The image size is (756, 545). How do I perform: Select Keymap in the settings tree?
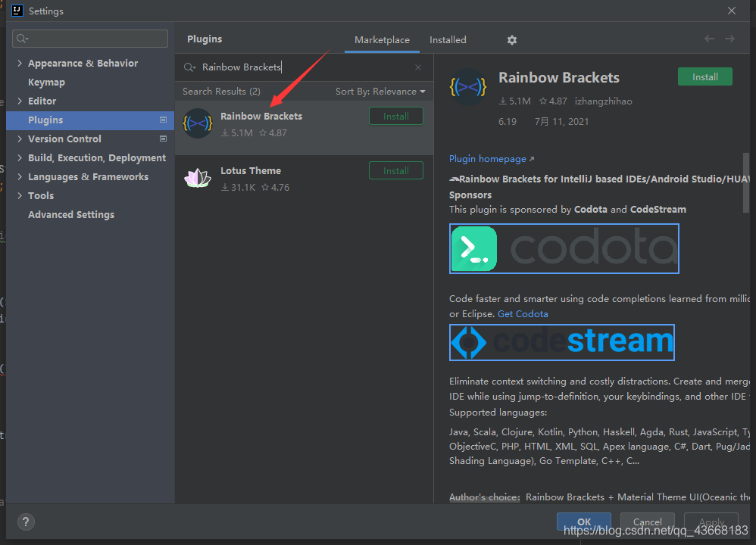click(x=46, y=82)
